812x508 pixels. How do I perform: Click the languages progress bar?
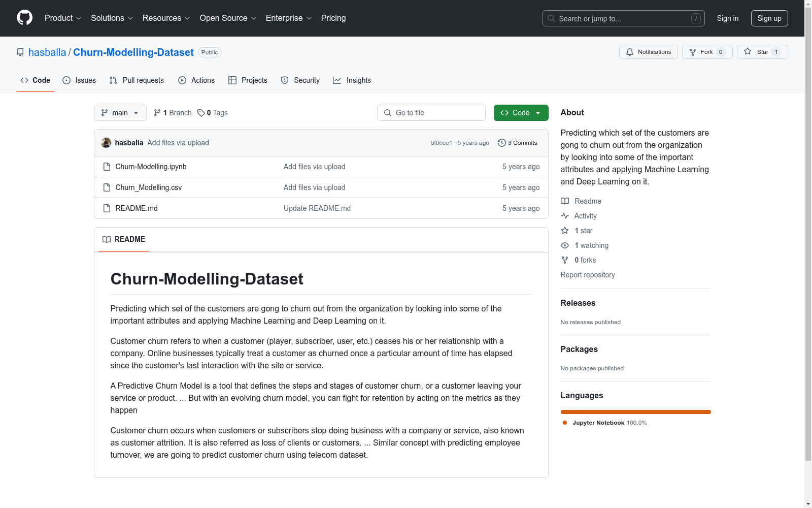click(x=635, y=412)
